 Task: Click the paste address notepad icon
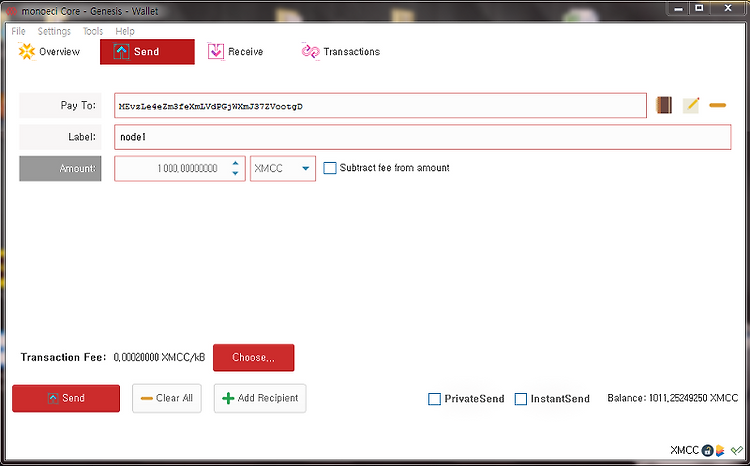(691, 105)
